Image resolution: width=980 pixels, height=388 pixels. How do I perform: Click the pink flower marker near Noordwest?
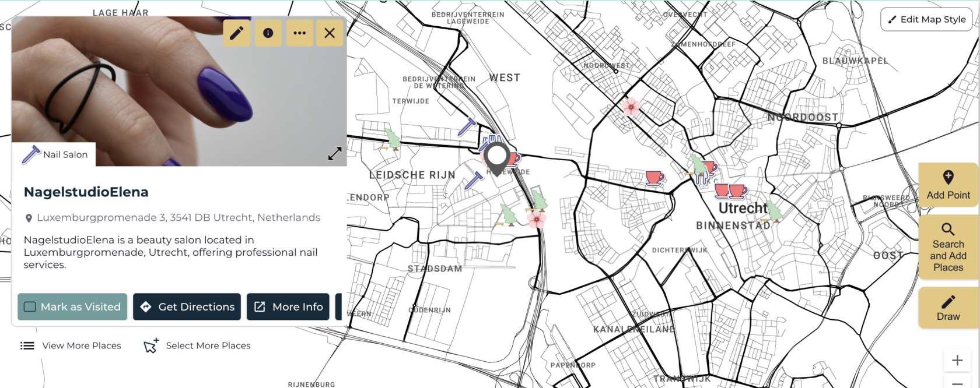pyautogui.click(x=631, y=107)
